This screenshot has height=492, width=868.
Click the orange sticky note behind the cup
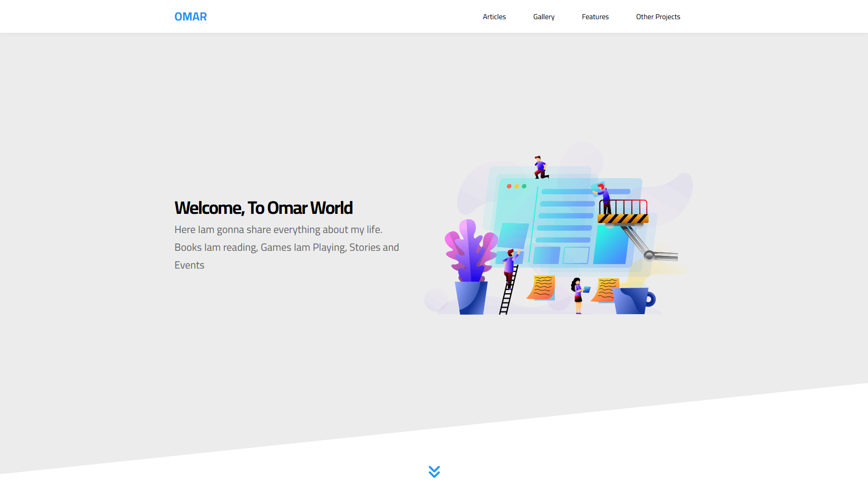coord(605,289)
